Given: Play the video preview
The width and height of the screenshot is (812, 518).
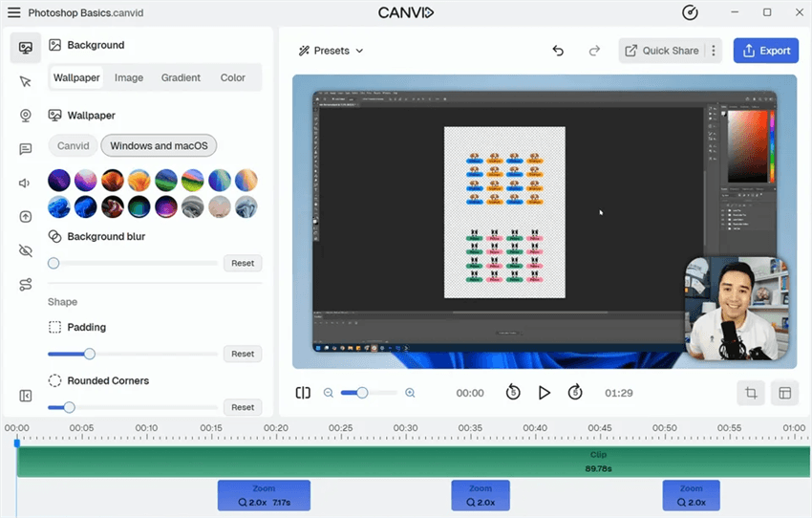Looking at the screenshot, I should pyautogui.click(x=544, y=393).
